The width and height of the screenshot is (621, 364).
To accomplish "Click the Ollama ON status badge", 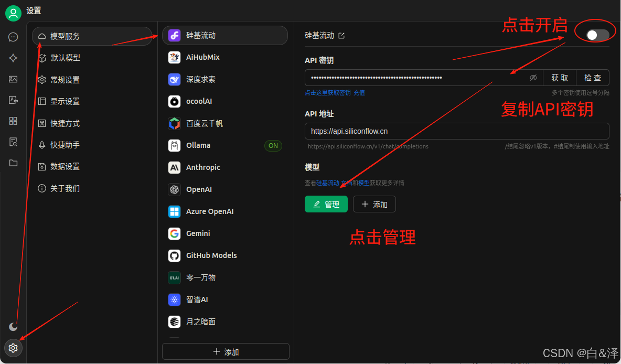I will [273, 145].
